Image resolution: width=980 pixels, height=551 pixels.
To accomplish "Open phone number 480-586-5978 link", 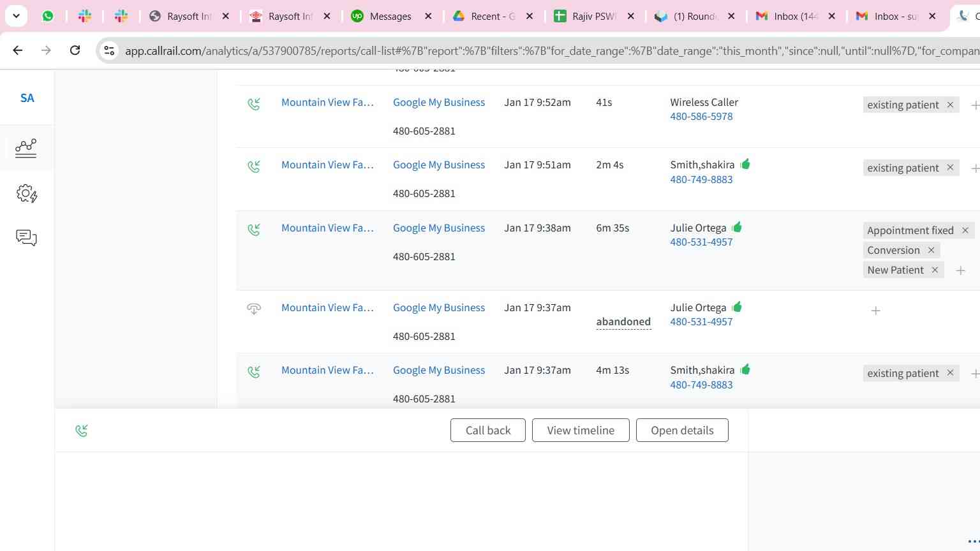I will tap(701, 117).
